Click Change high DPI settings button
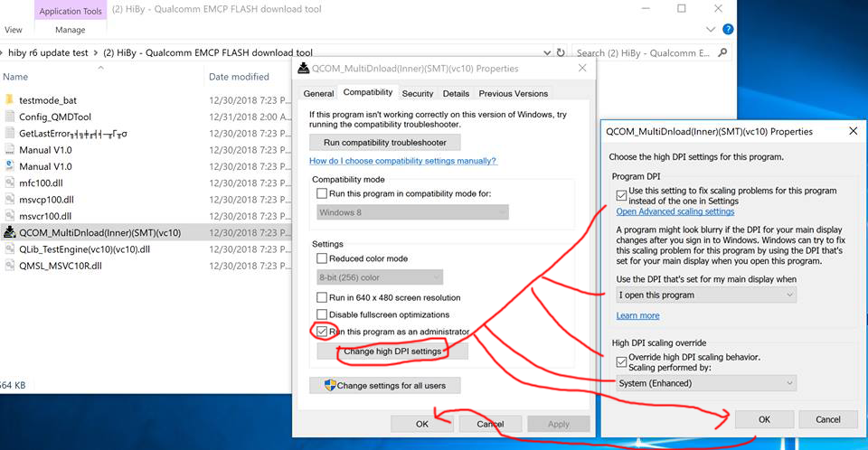The width and height of the screenshot is (868, 450). 392,351
